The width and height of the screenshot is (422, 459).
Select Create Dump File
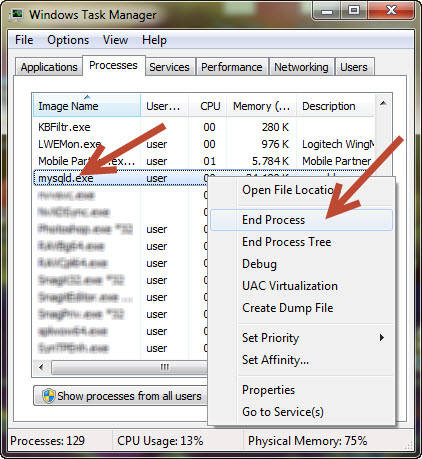click(x=302, y=308)
